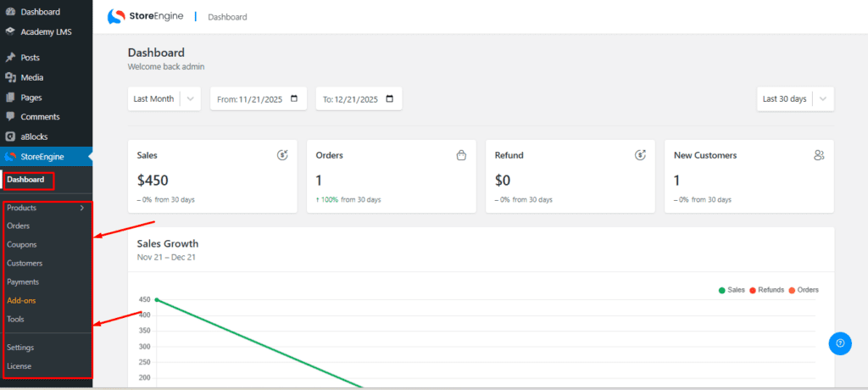Expand the Last 30 days dropdown arrow
The image size is (868, 390).
(823, 98)
